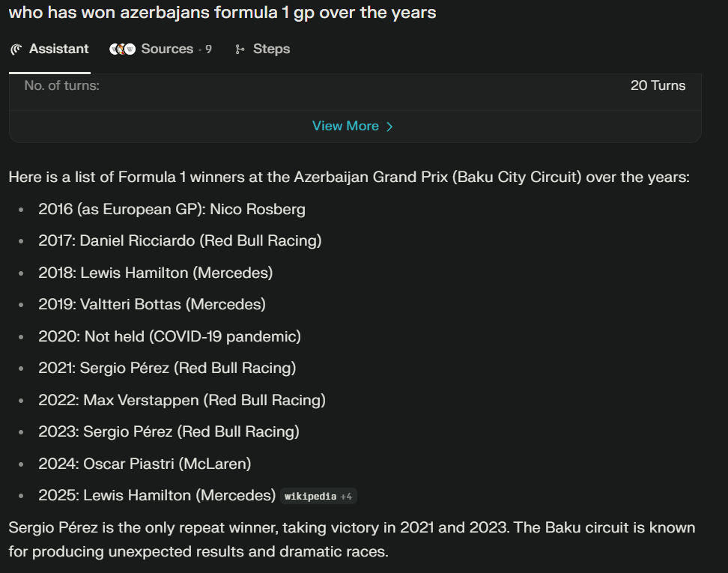Switch to the Steps tab
Image resolution: width=728 pixels, height=573 pixels.
point(262,49)
